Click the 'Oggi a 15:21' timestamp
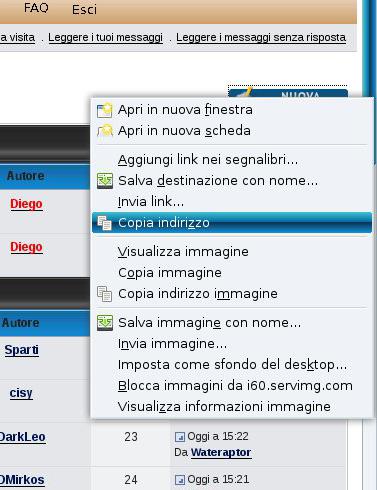377x490 pixels. pyautogui.click(x=218, y=480)
